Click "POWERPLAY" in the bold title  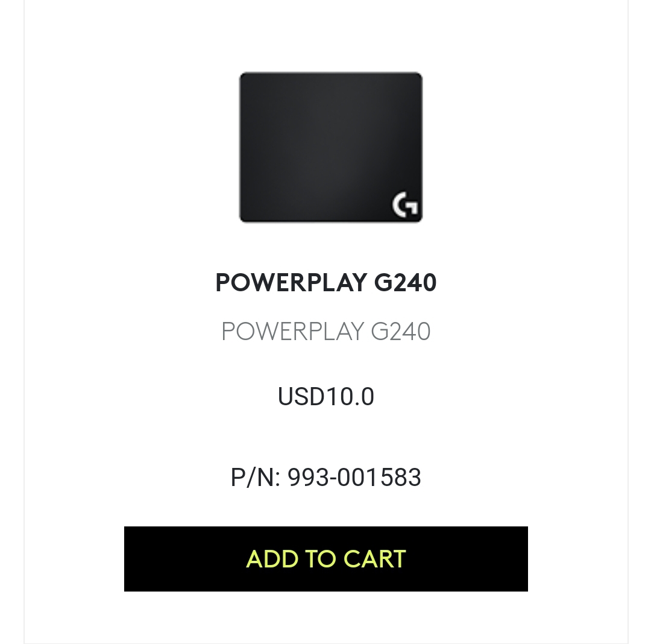(292, 283)
